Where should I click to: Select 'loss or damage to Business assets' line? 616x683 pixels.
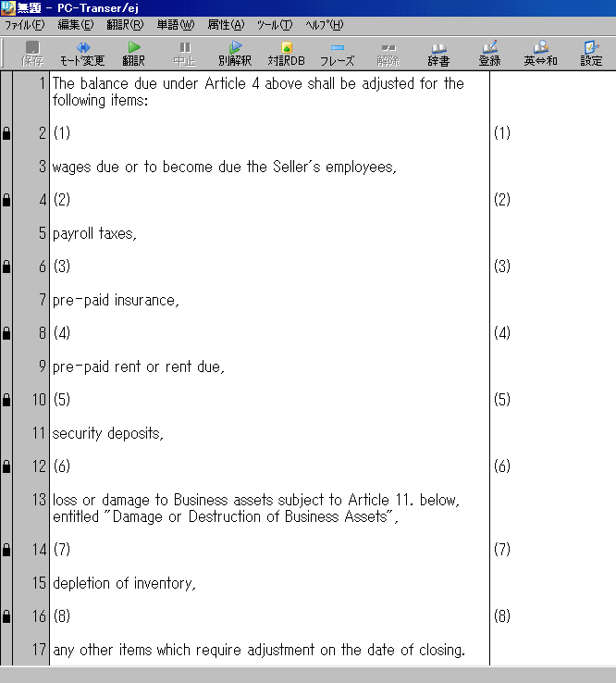tap(256, 508)
